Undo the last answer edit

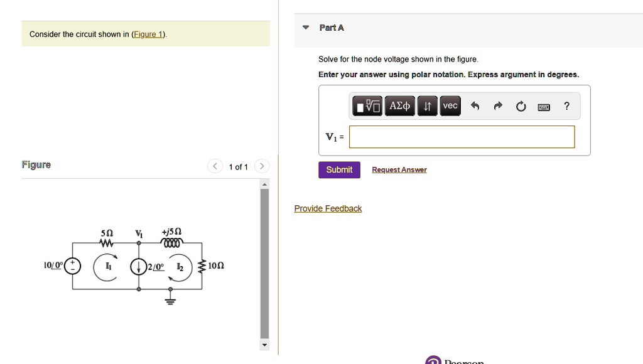475,105
